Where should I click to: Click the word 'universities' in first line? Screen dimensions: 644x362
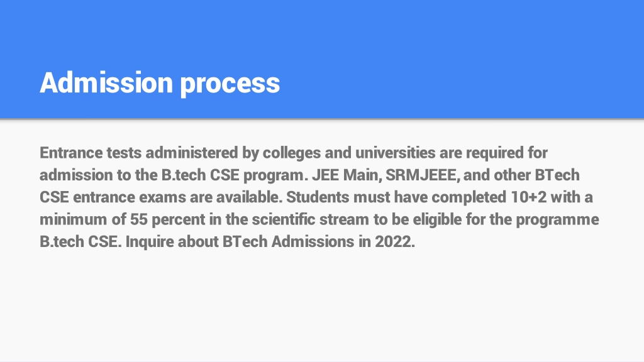(x=395, y=153)
